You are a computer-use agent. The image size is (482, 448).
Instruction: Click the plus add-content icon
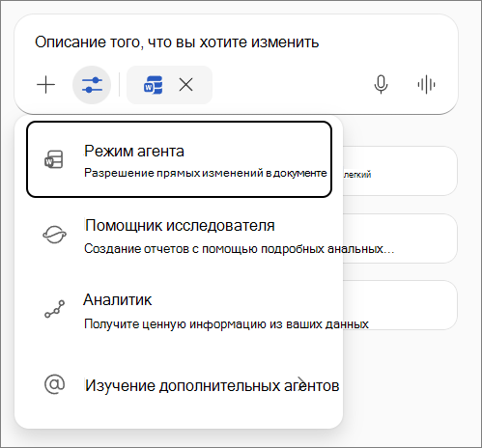[46, 85]
